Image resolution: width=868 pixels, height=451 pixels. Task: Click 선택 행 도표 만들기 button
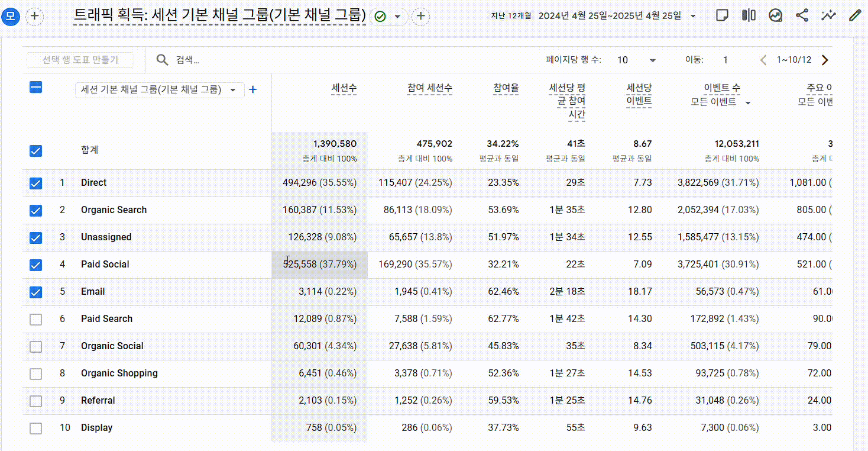pos(80,60)
